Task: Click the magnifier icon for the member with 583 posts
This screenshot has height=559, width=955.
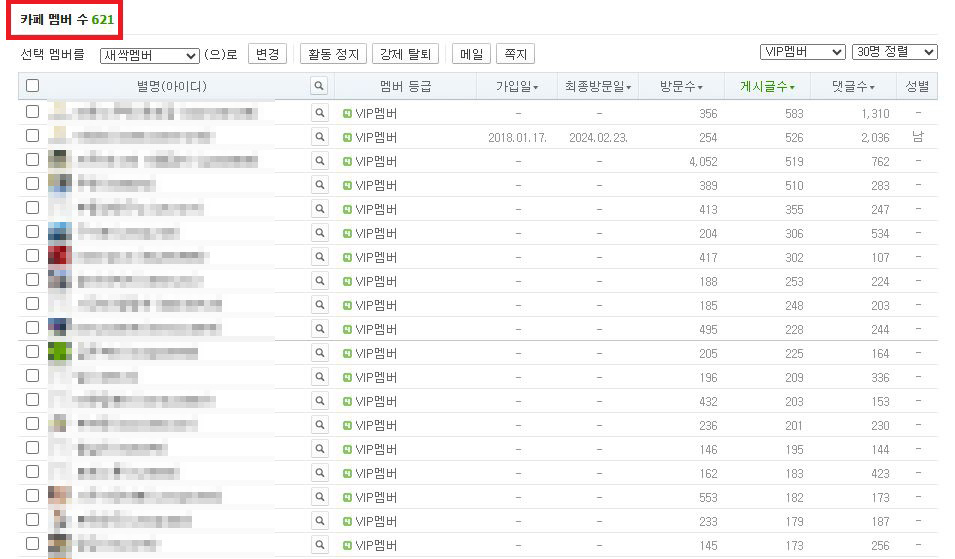Action: click(319, 113)
